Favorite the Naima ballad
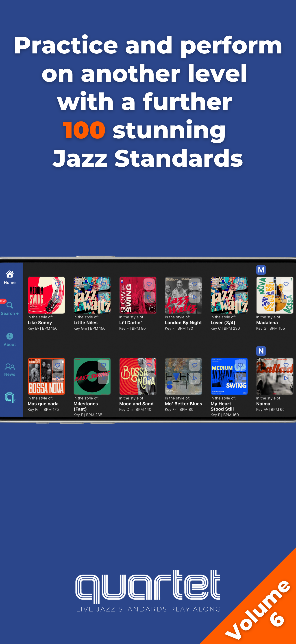This screenshot has height=644, width=296. coord(286,365)
